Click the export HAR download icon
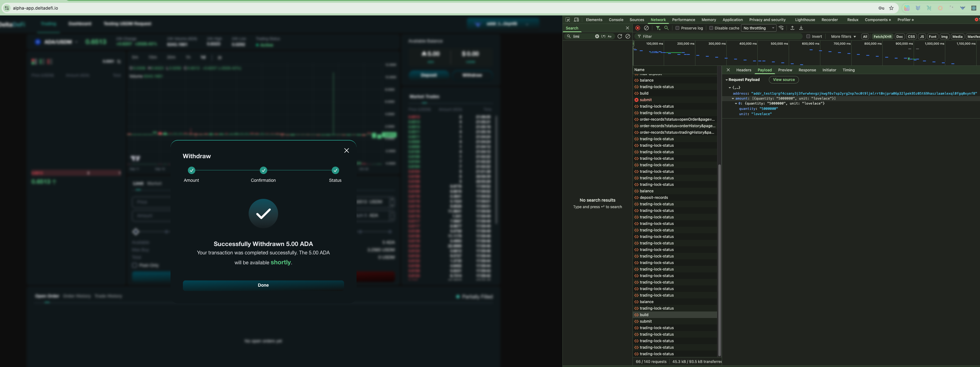Image resolution: width=980 pixels, height=367 pixels. pyautogui.click(x=801, y=28)
